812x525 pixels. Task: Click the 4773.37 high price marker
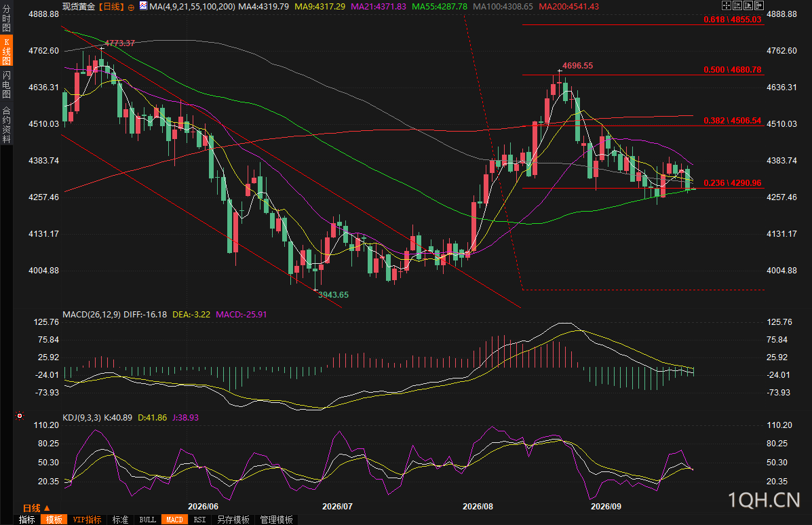point(119,43)
